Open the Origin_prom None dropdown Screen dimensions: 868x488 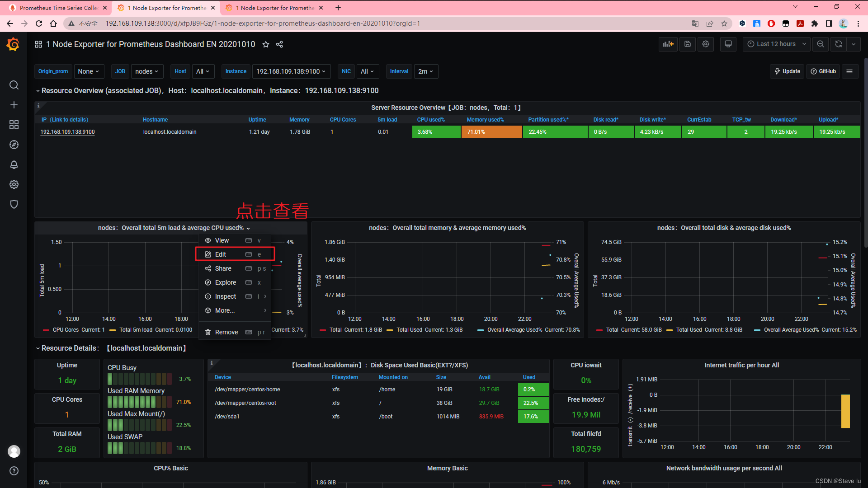click(x=89, y=71)
